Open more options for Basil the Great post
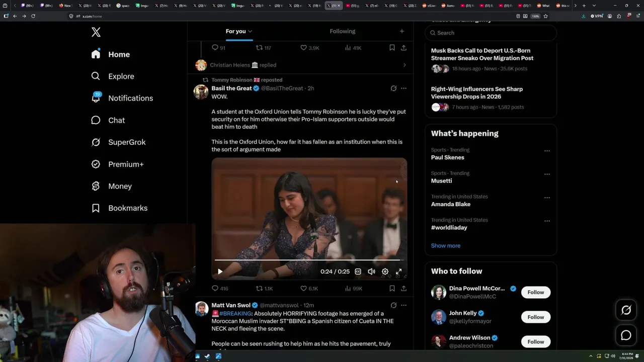This screenshot has height=362, width=644. (404, 88)
